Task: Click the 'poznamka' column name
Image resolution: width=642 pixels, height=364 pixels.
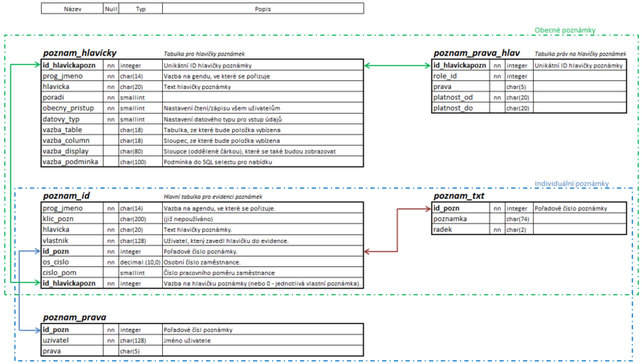Action: [x=450, y=219]
